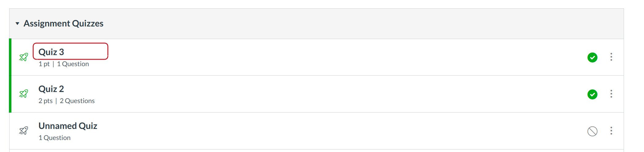Click the rocket icon beside Quiz 3
Viewport: 644px width, 152px height.
(24, 57)
